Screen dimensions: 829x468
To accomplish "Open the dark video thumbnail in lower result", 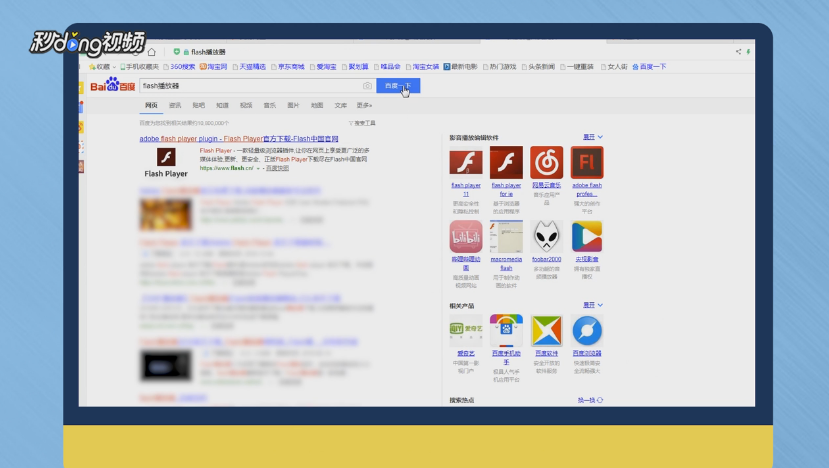I will pos(166,365).
